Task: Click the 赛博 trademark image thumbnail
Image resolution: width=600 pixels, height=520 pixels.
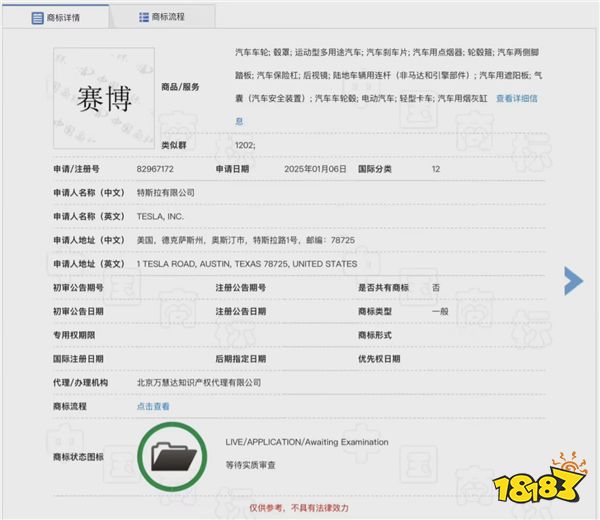Action: pos(104,98)
